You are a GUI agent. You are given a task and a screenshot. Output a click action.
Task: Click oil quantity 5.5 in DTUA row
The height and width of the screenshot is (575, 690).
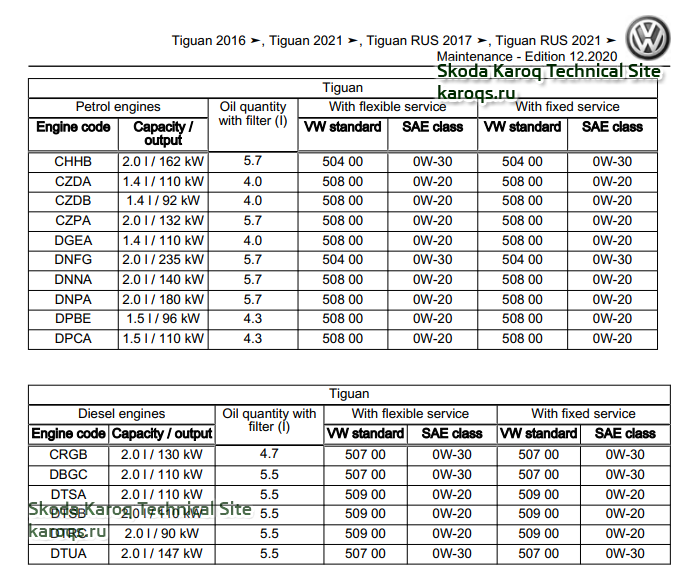(269, 553)
